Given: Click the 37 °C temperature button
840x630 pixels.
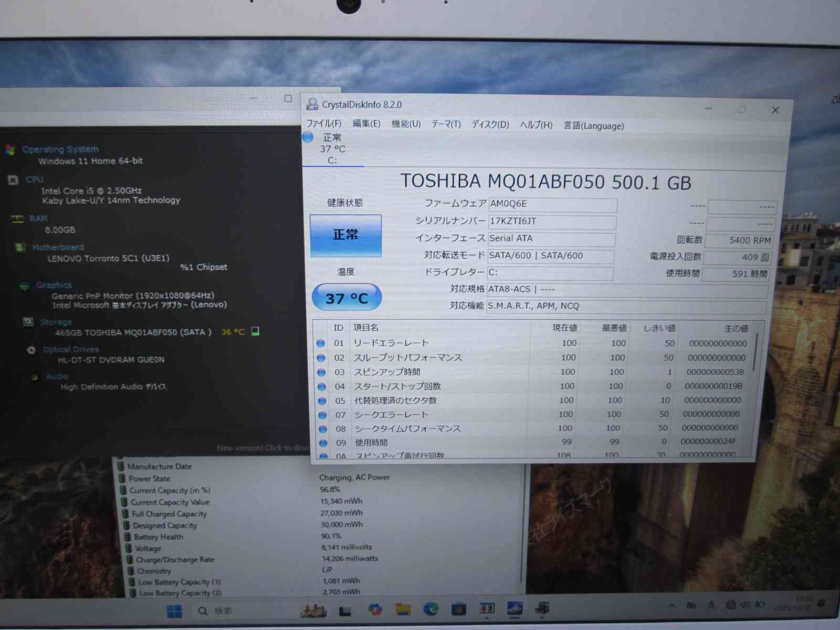Looking at the screenshot, I should coord(346,298).
